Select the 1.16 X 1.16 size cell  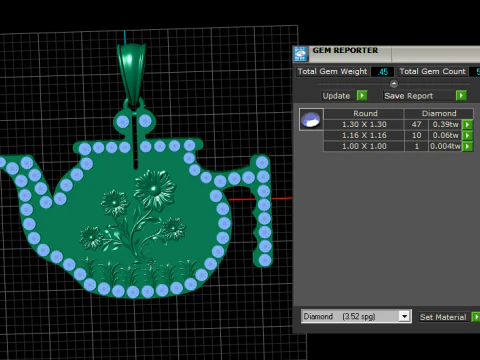point(364,135)
